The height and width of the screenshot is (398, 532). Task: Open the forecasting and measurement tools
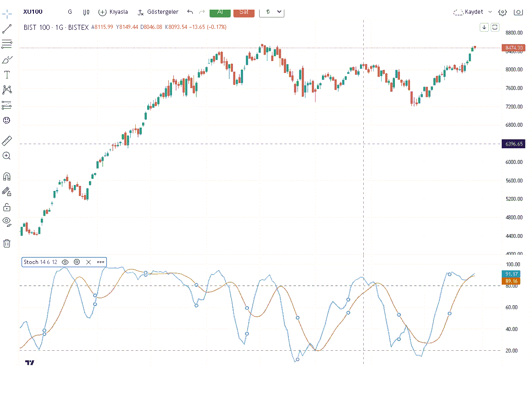[x=7, y=105]
